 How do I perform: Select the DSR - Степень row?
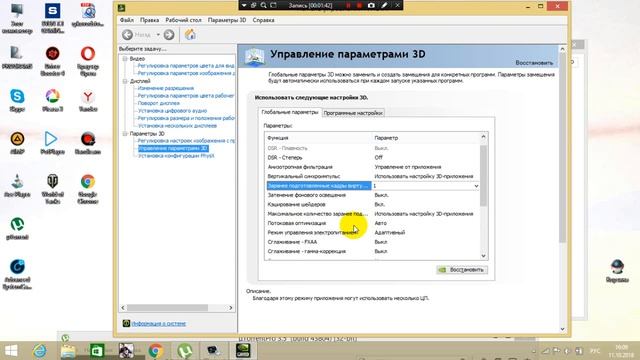[372, 158]
